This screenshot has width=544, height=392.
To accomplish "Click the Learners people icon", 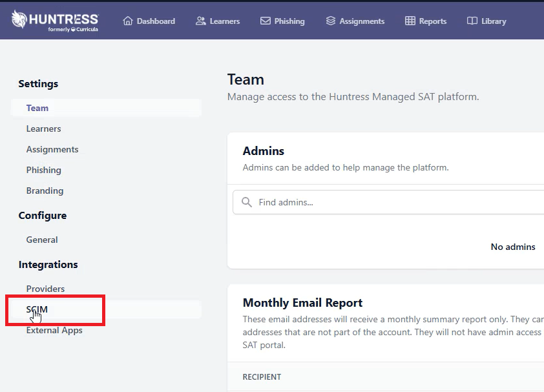I will [x=200, y=21].
